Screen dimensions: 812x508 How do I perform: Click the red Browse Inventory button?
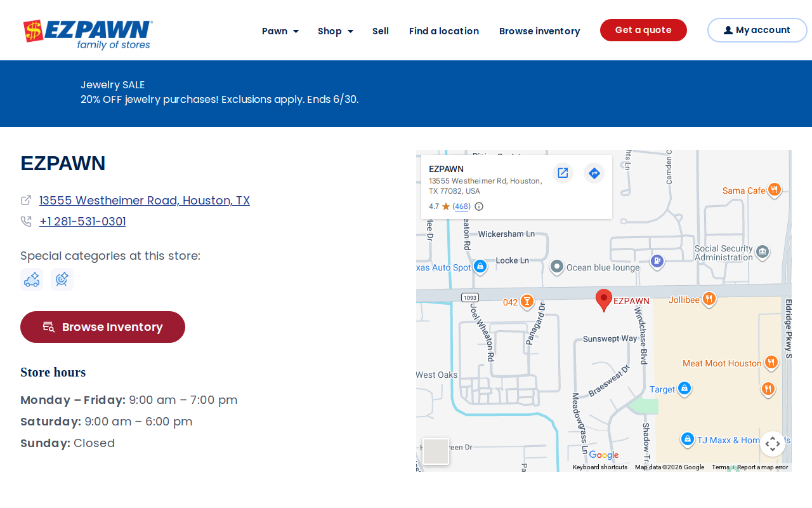point(103,327)
